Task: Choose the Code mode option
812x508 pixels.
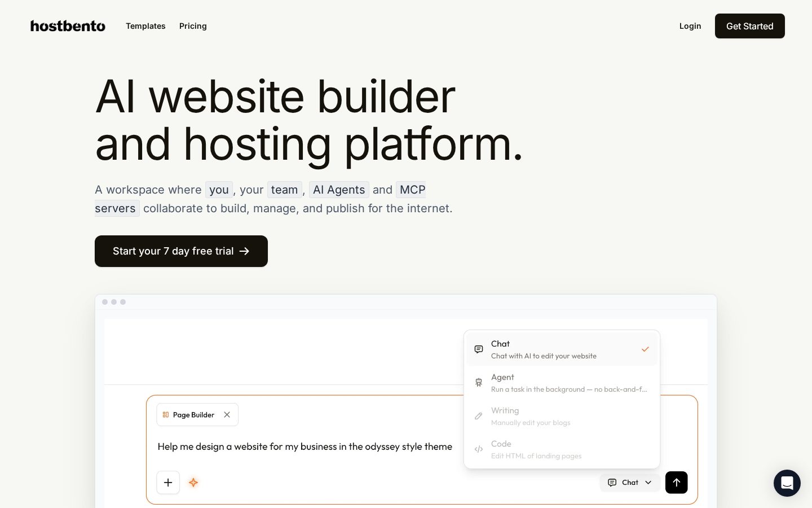Action: click(x=562, y=449)
